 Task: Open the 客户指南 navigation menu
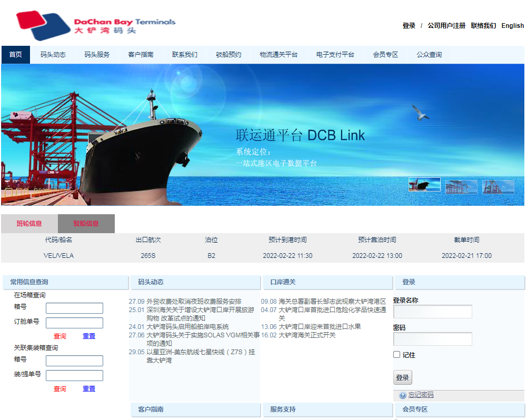(141, 54)
